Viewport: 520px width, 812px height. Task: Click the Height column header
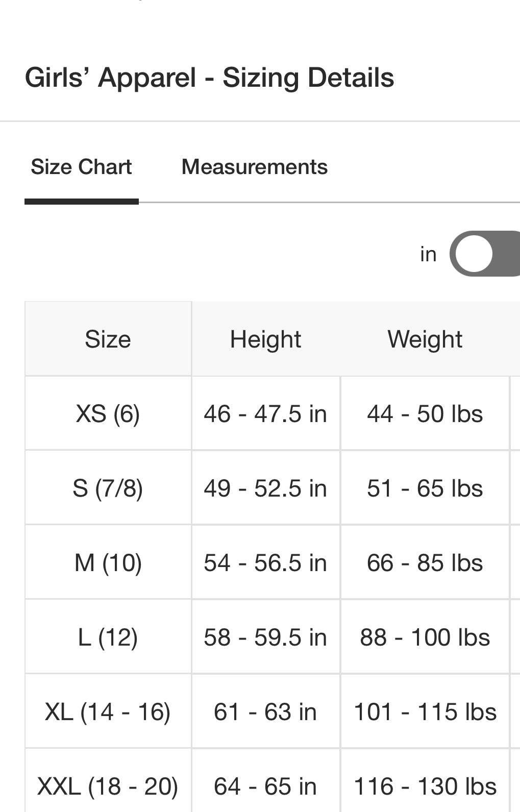[x=265, y=339]
